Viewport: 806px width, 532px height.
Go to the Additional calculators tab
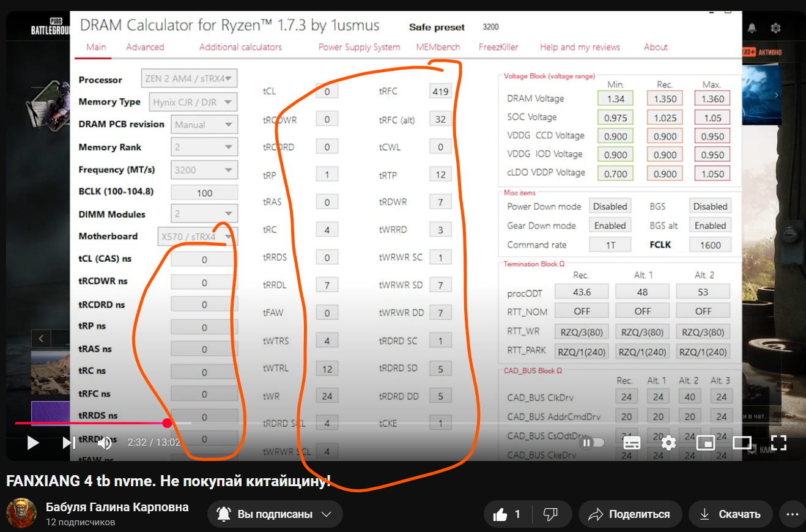pos(240,47)
